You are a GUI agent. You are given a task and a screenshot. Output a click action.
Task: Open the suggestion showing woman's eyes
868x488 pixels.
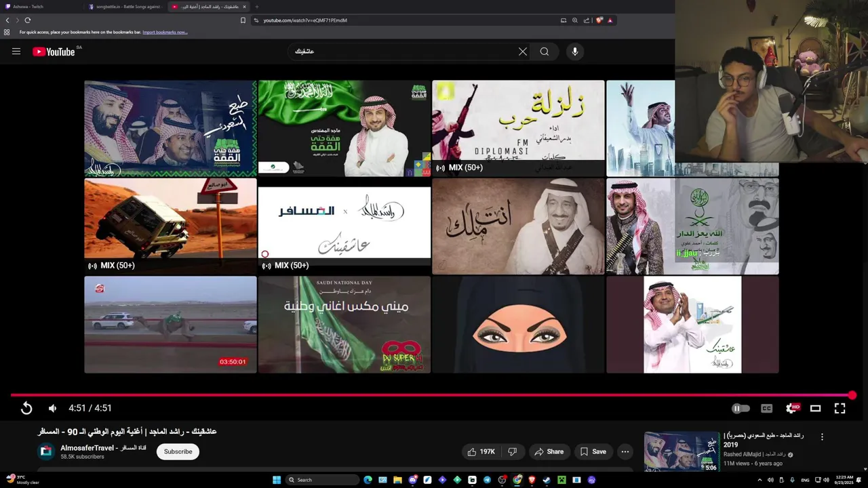coord(518,325)
